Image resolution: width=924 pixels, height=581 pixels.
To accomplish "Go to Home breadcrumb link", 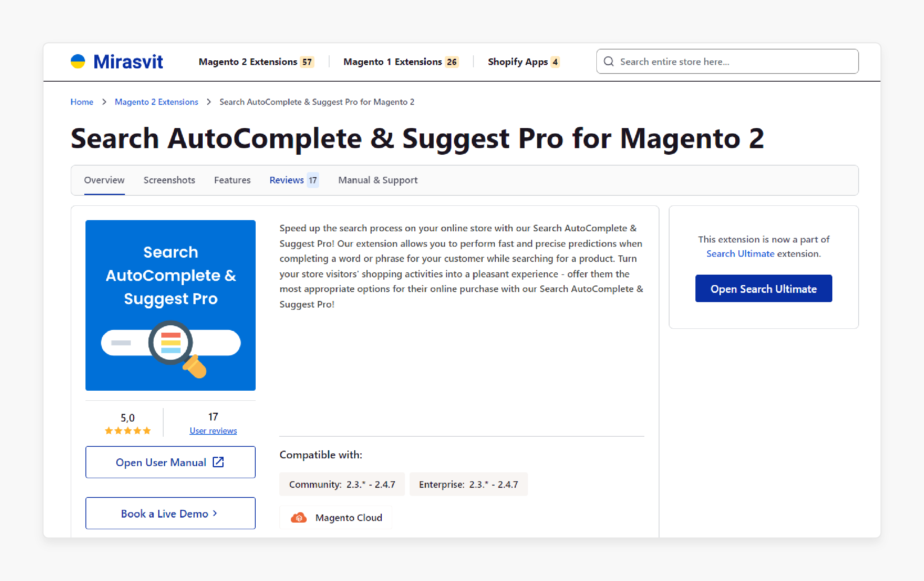I will 82,102.
